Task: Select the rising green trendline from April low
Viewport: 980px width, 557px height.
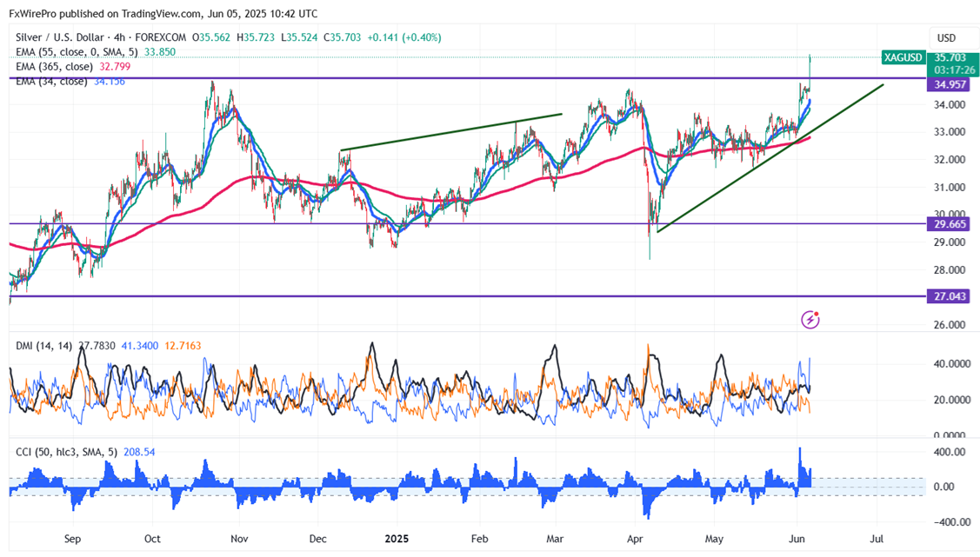Action: (770, 158)
